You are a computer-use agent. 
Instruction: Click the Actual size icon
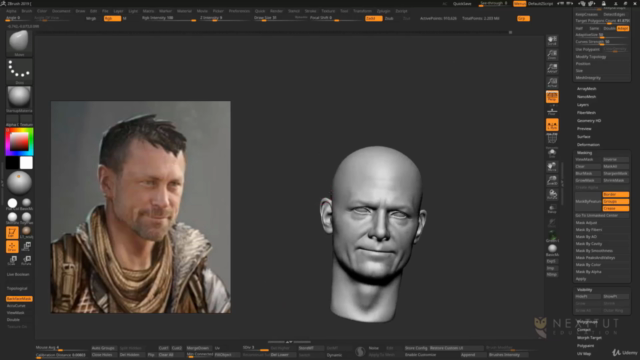click(552, 82)
